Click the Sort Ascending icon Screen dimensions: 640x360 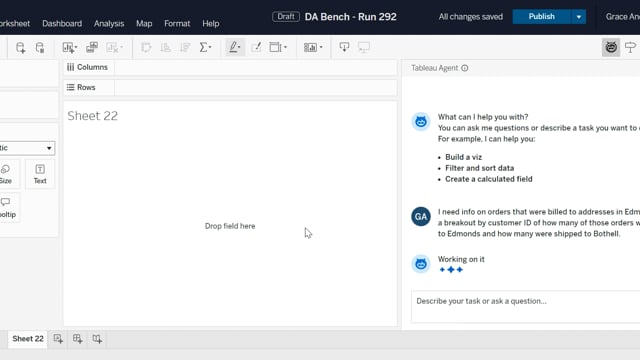point(165,47)
